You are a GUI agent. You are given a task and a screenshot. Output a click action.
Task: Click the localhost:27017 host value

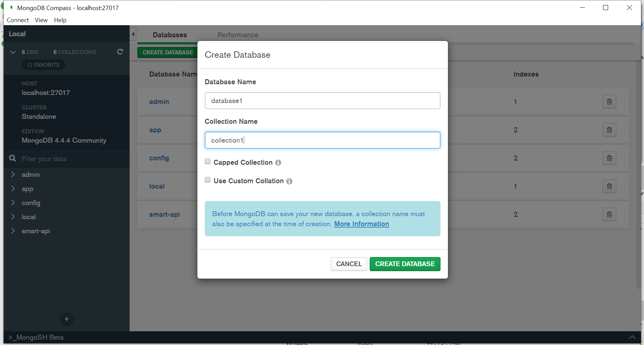pyautogui.click(x=46, y=93)
